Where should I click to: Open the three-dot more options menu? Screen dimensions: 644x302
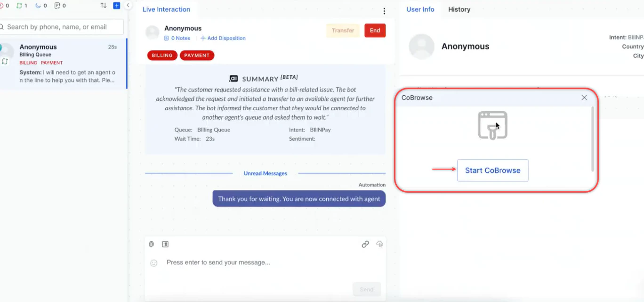tap(384, 11)
